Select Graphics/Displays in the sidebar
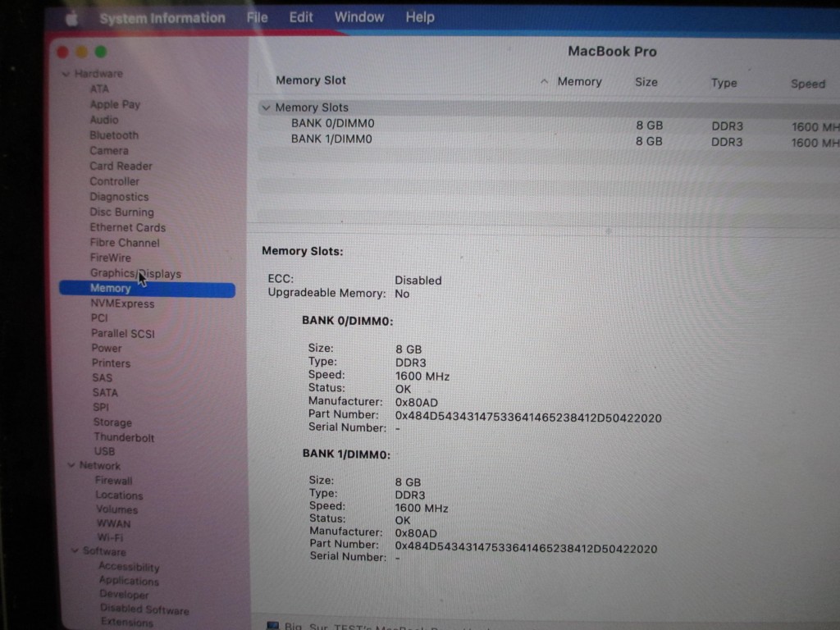Image resolution: width=840 pixels, height=630 pixels. click(135, 273)
